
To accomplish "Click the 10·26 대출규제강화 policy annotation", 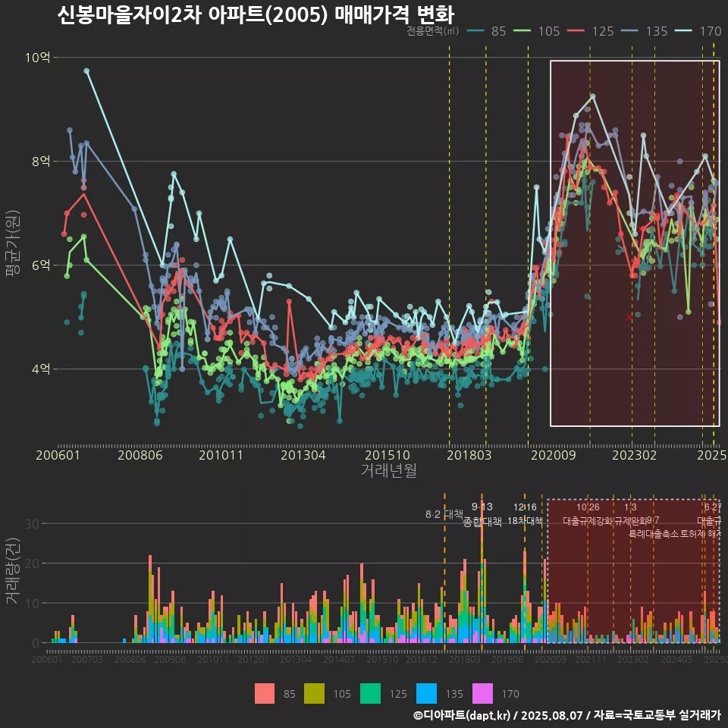I will click(588, 513).
